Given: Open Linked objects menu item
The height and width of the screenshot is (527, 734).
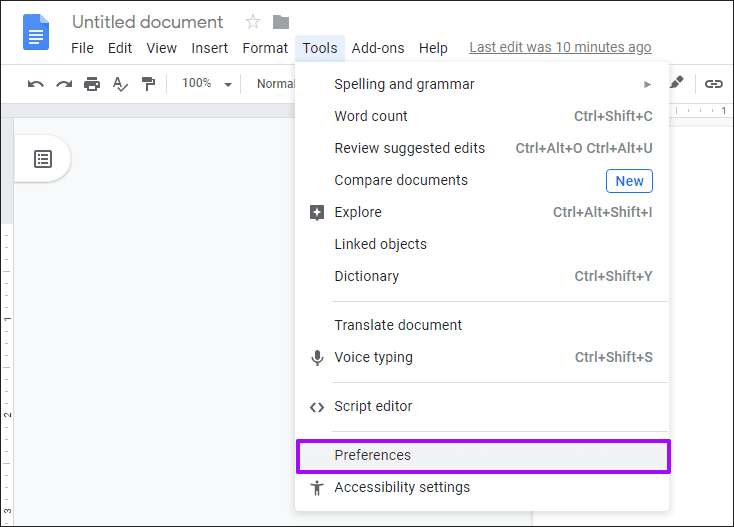Looking at the screenshot, I should (x=482, y=244).
